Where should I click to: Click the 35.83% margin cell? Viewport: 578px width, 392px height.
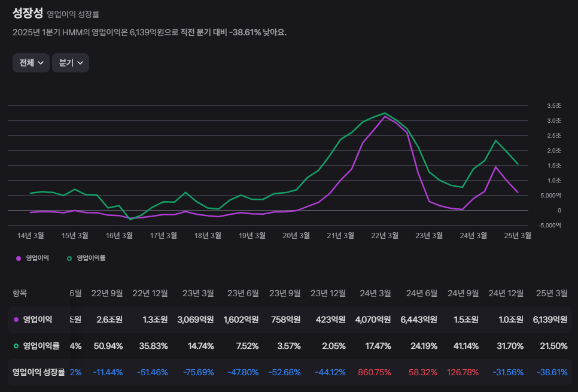pos(153,346)
